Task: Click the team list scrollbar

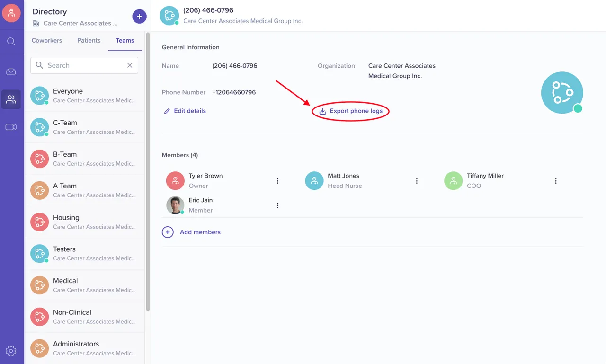Action: 148,172
